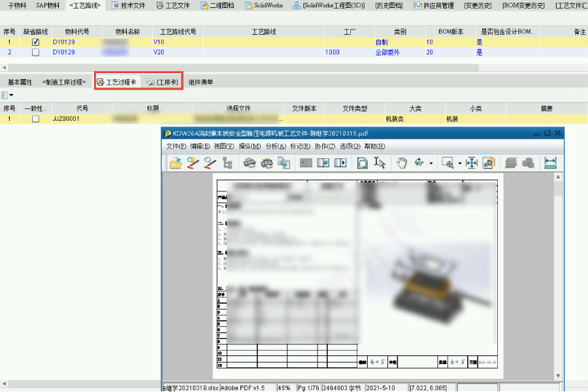
Task: Check default route checkbox for V20 row
Action: coord(36,52)
